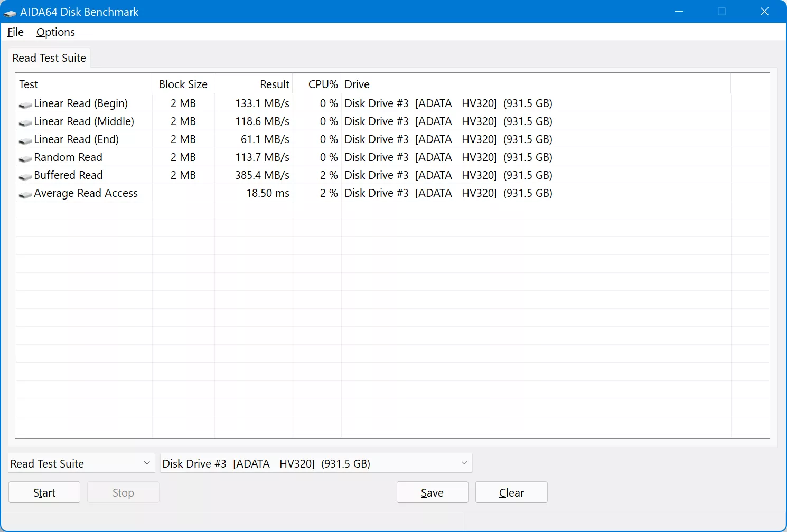This screenshot has height=532, width=787.
Task: Click the 113.7 MB/s result value
Action: 263,157
